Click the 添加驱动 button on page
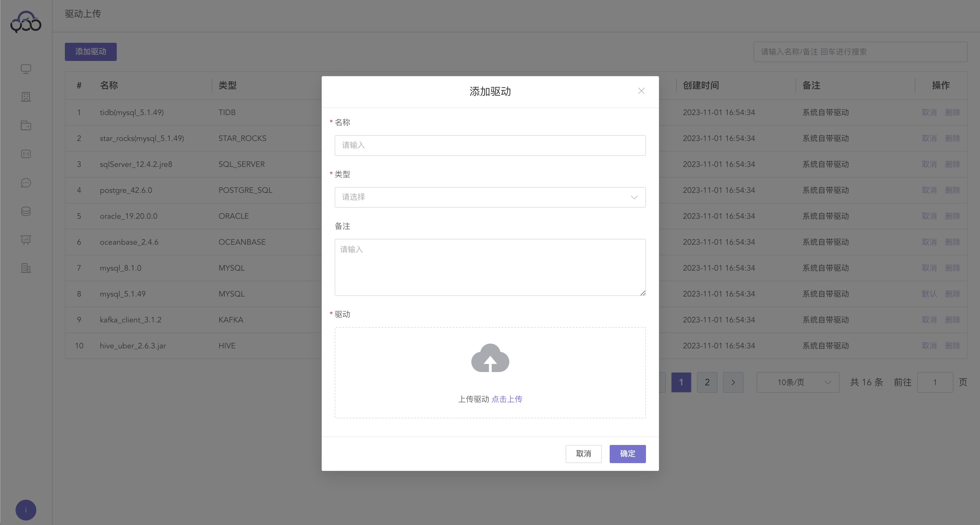The height and width of the screenshot is (525, 980). click(x=90, y=52)
